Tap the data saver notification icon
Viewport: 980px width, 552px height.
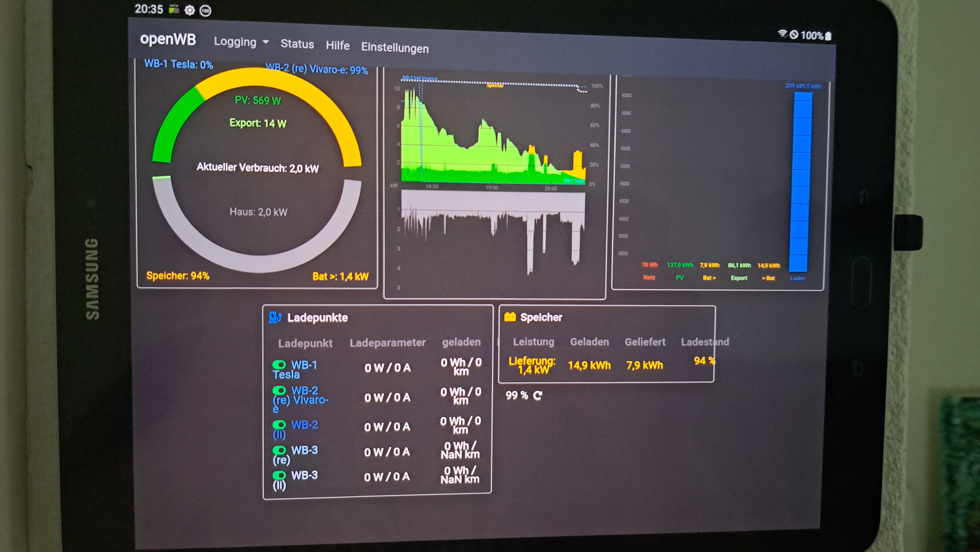(x=174, y=9)
